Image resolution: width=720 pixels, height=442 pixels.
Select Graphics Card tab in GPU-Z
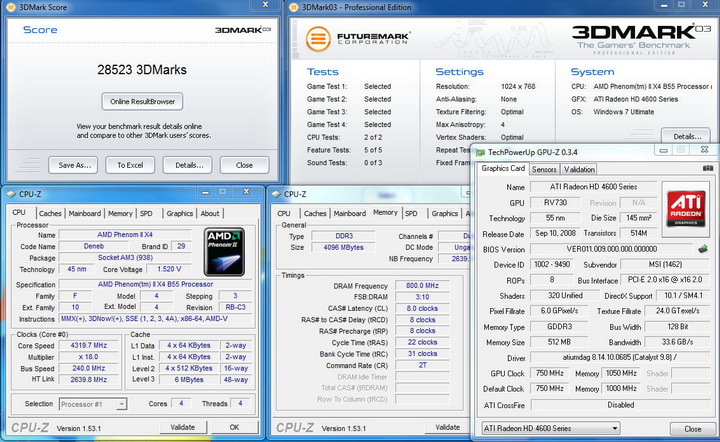pos(503,168)
